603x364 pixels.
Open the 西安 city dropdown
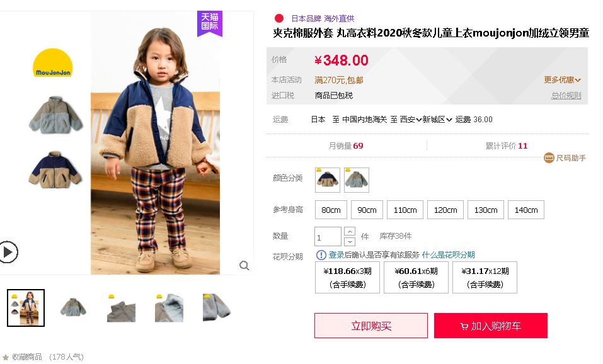coord(411,120)
